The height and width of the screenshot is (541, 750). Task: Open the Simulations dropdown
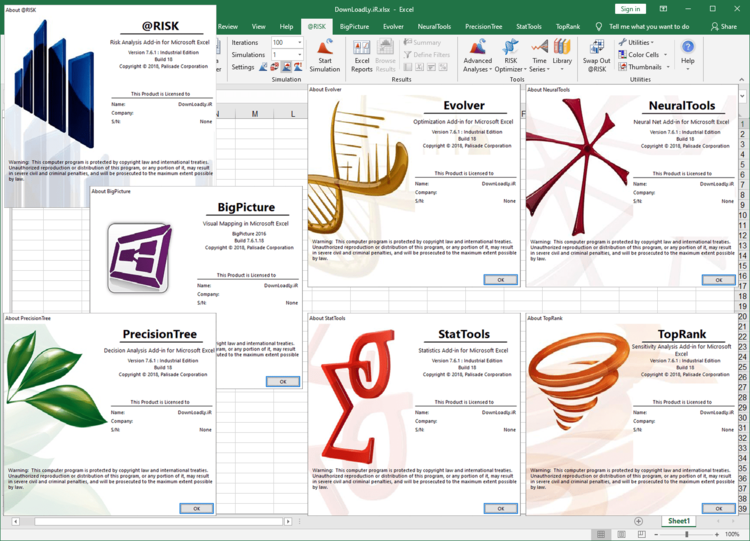click(x=299, y=55)
